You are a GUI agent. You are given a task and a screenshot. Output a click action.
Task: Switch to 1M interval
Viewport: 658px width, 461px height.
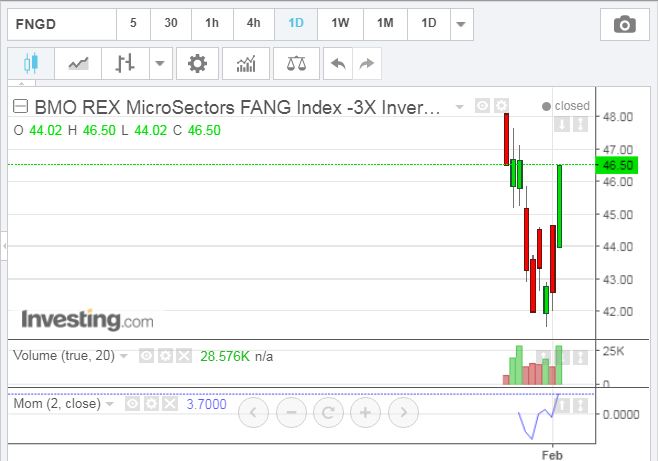click(385, 24)
